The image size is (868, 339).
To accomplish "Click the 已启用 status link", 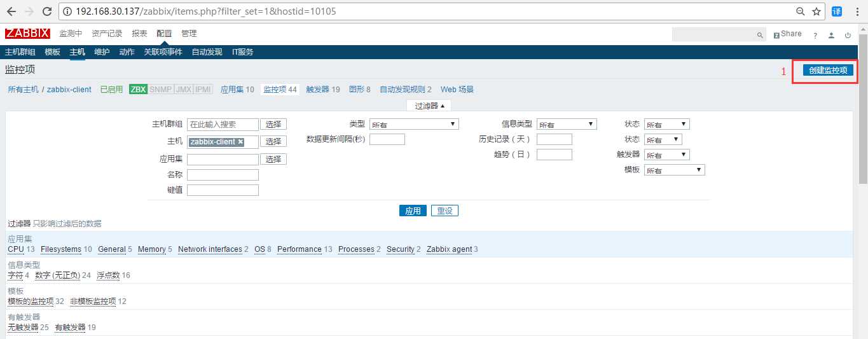I will pyautogui.click(x=111, y=90).
